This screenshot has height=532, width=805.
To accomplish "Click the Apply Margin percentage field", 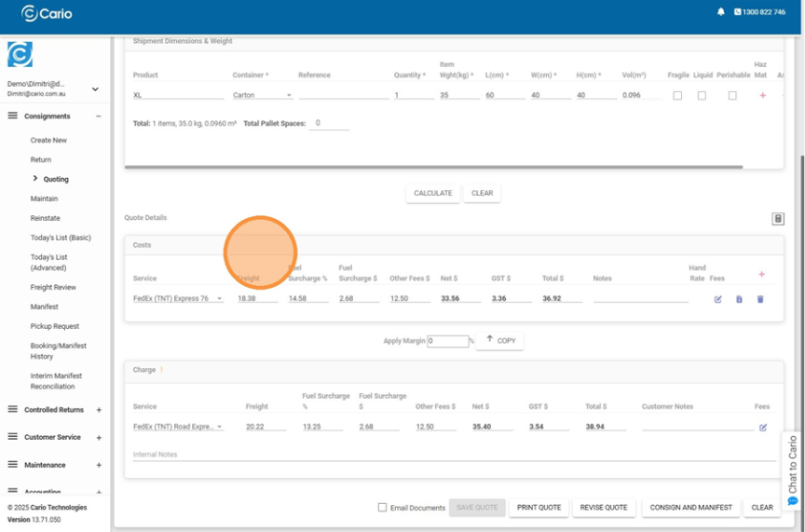I will click(x=447, y=341).
